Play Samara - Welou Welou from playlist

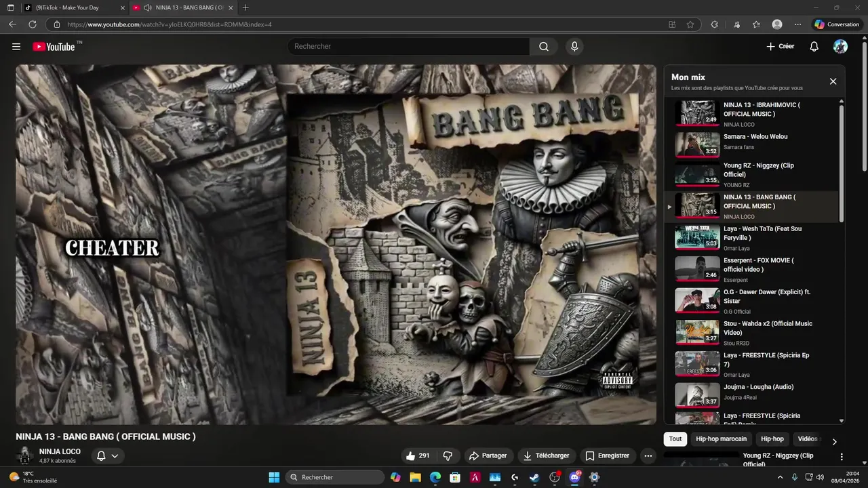pyautogui.click(x=753, y=144)
